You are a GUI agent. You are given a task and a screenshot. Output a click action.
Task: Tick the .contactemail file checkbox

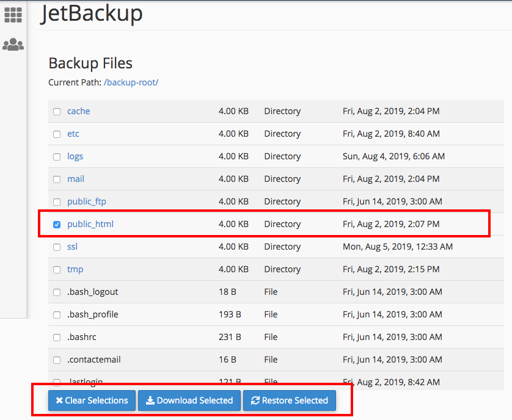57,360
